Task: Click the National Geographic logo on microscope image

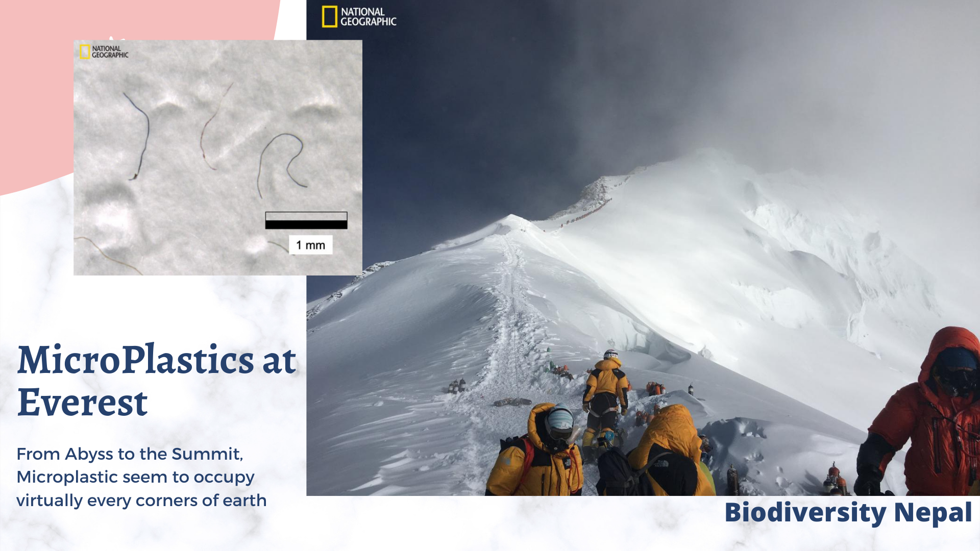Action: pos(104,52)
